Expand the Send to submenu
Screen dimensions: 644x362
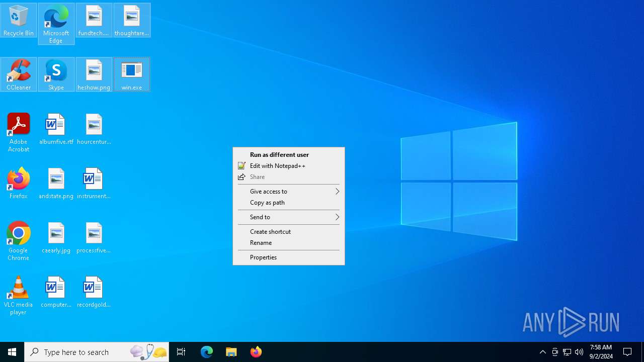[x=289, y=217]
